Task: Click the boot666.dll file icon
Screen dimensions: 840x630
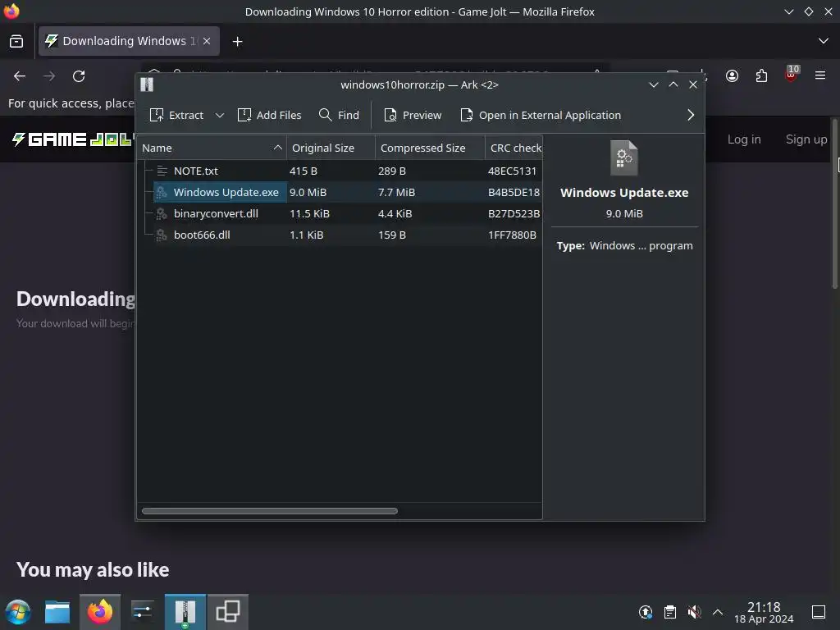Action: coord(162,235)
